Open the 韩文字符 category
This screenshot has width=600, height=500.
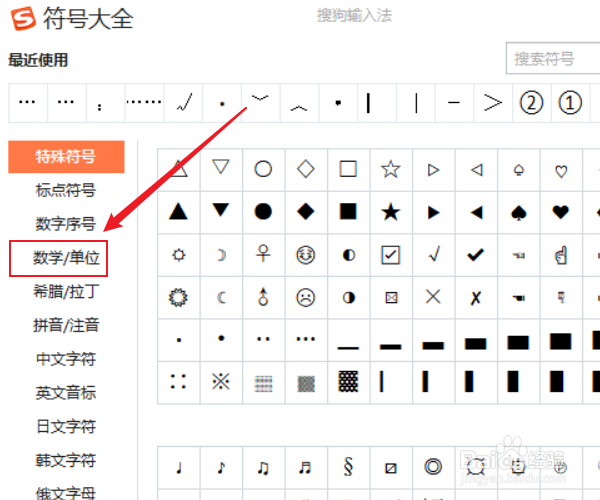coord(65,460)
